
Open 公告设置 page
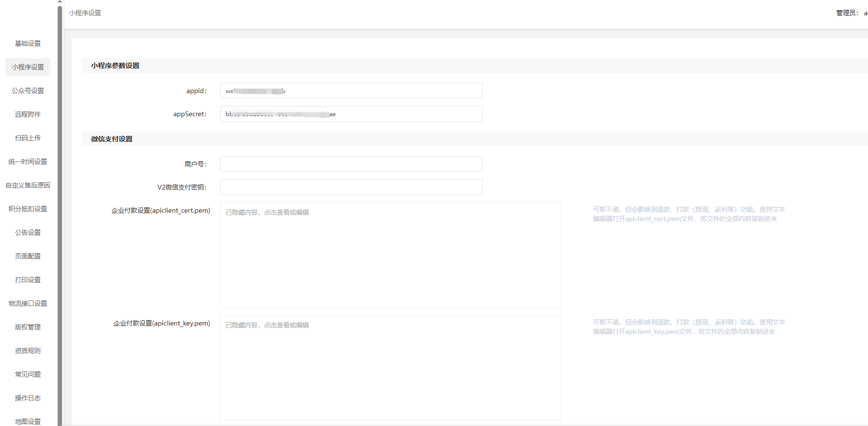(x=28, y=232)
